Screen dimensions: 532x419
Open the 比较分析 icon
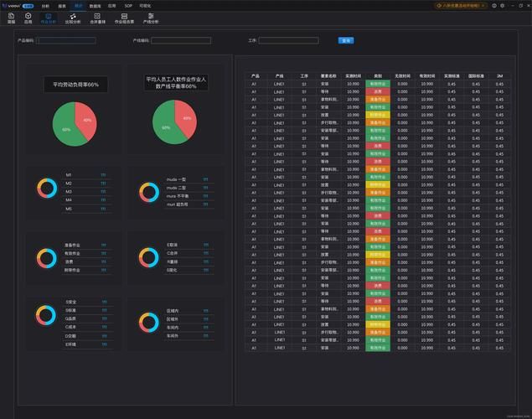click(73, 18)
